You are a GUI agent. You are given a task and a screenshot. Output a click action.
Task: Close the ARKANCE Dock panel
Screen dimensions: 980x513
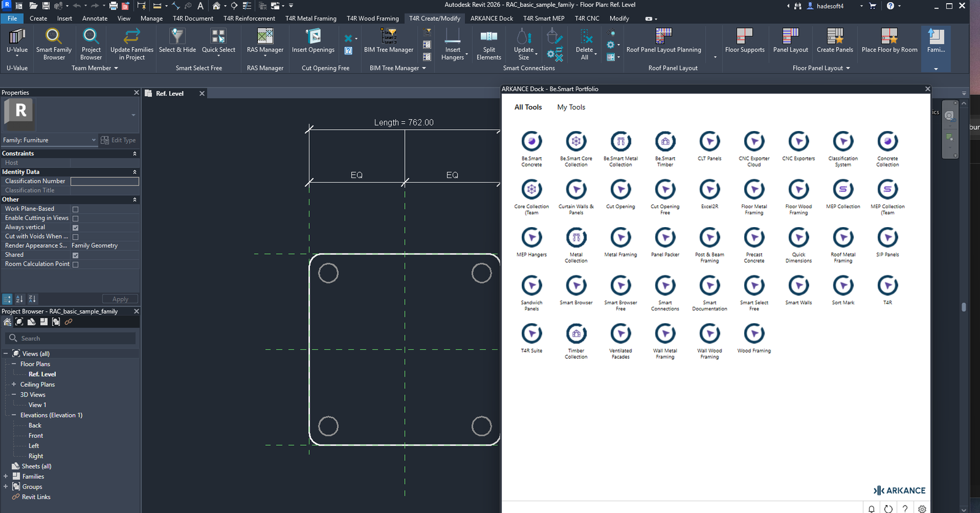coord(927,89)
